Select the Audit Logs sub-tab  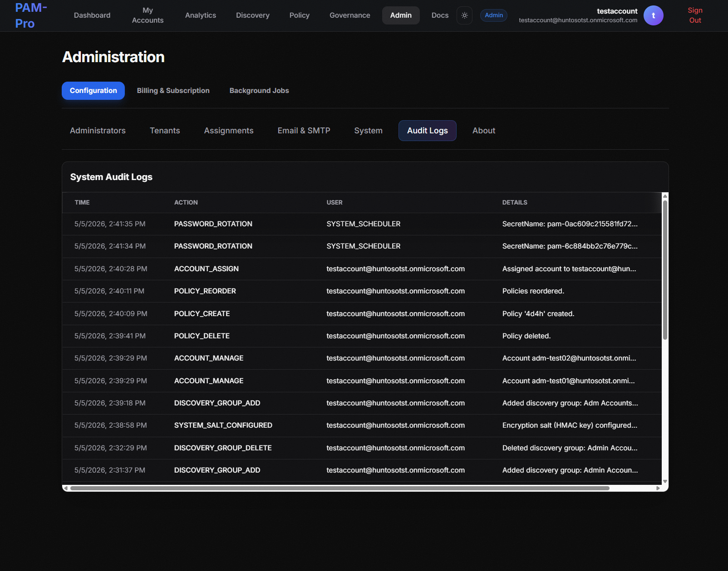tap(427, 131)
